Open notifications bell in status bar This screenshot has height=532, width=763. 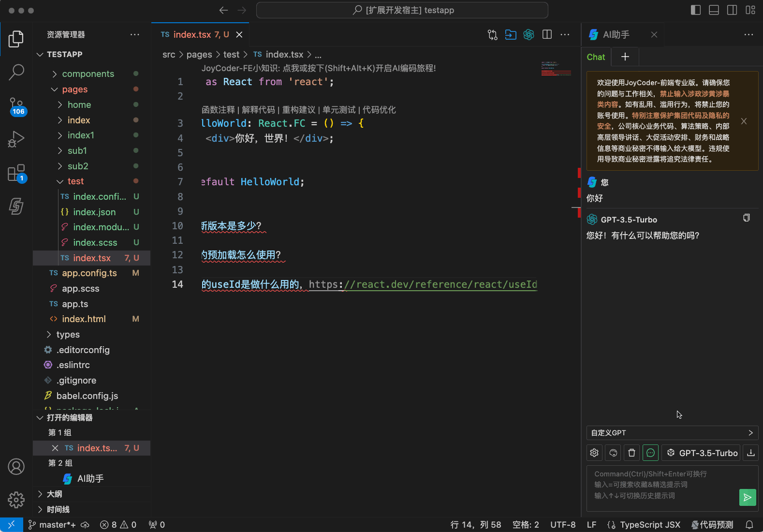point(749,525)
